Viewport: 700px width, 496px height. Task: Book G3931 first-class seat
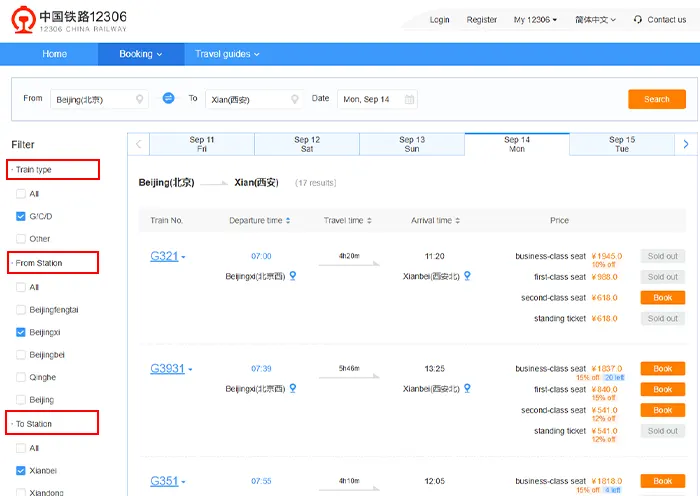662,389
